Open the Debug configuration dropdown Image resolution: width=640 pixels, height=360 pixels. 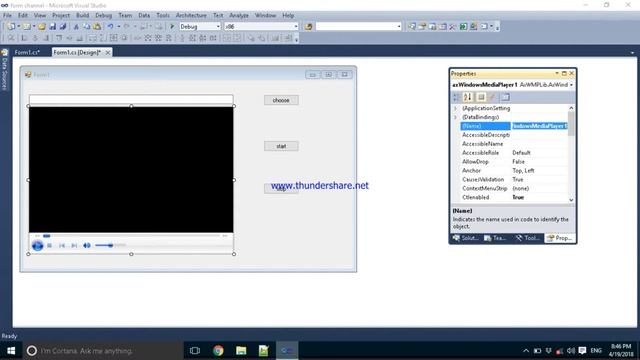click(x=218, y=27)
